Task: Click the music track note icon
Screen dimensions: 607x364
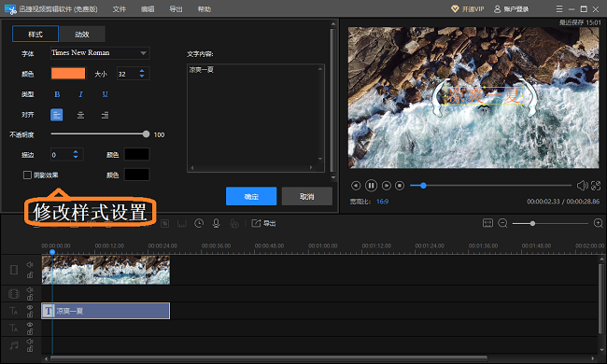Action: pyautogui.click(x=14, y=345)
